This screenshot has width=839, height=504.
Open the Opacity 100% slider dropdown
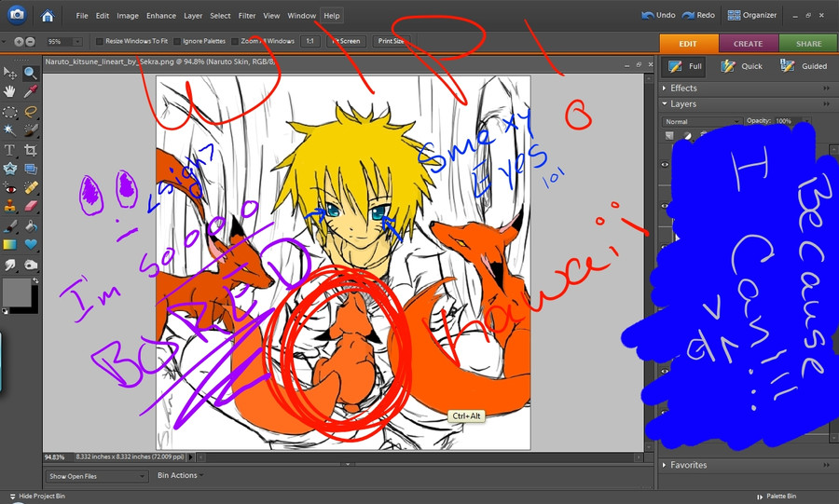[x=807, y=121]
